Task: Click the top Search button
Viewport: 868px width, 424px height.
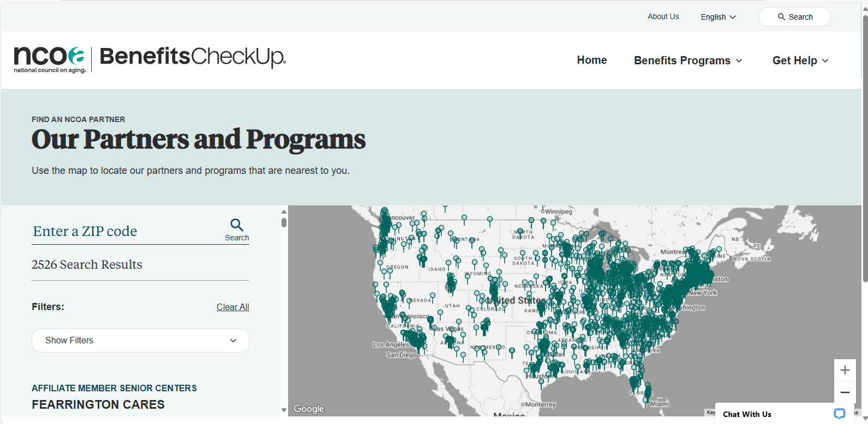Action: pyautogui.click(x=794, y=17)
